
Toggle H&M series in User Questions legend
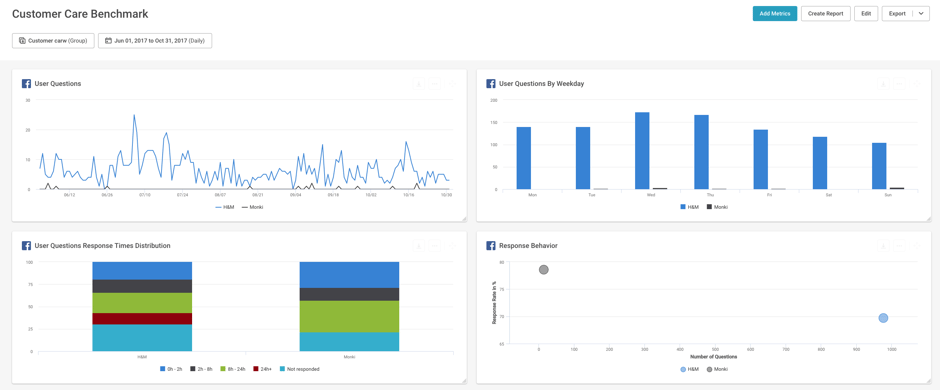(x=224, y=207)
